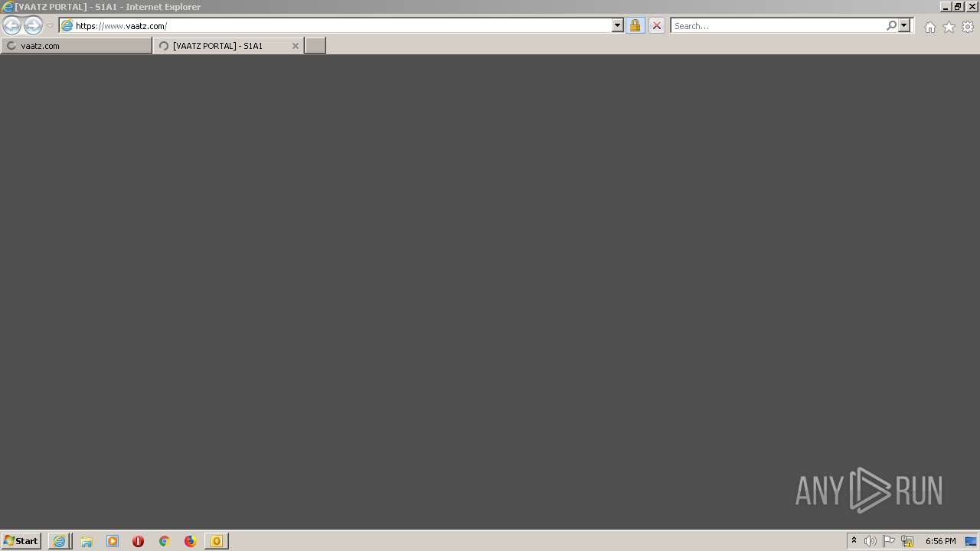Expand the address bar autocomplete dropdown
This screenshot has height=551, width=980.
click(x=618, y=26)
